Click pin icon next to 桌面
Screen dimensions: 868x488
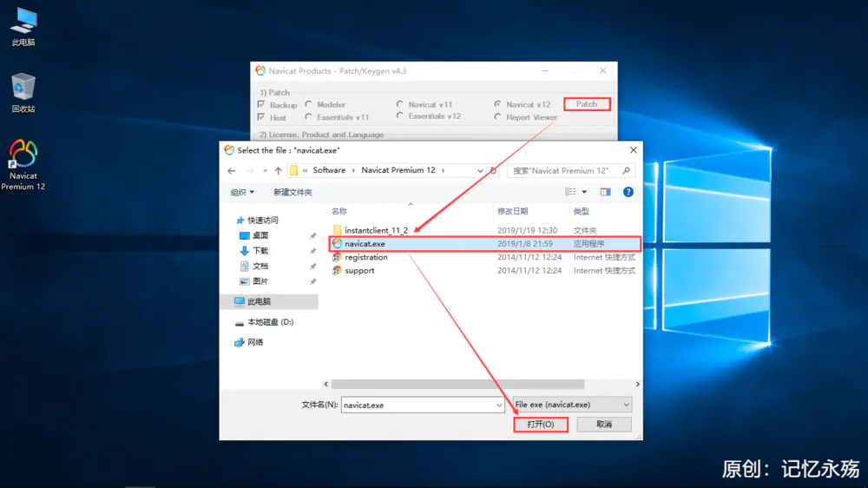(312, 236)
